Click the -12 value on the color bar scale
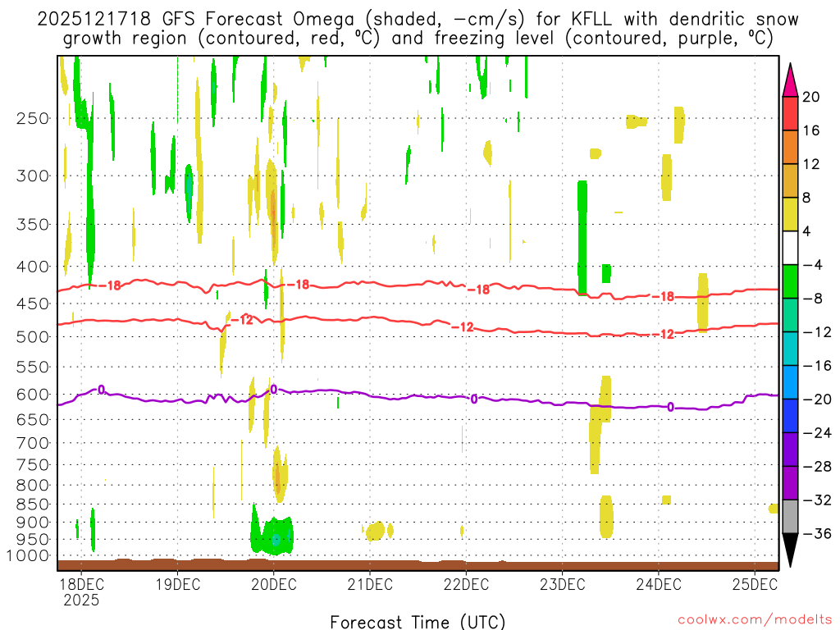The width and height of the screenshot is (840, 630). (x=816, y=332)
